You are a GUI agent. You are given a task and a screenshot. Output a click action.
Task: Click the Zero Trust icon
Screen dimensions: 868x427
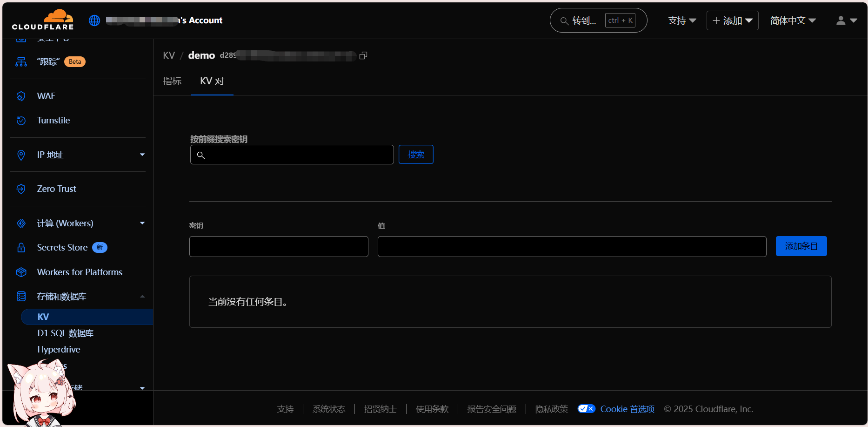pyautogui.click(x=21, y=189)
